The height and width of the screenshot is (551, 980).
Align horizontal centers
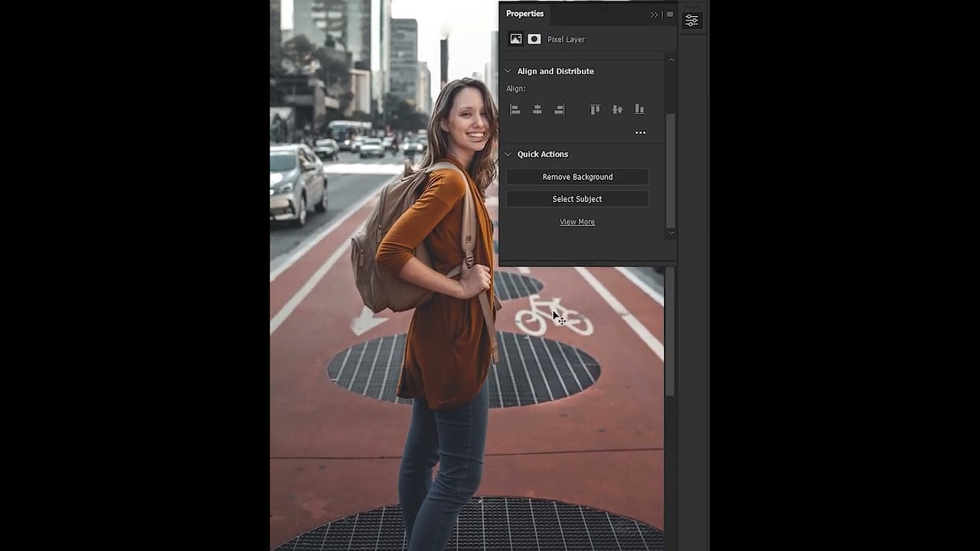pyautogui.click(x=537, y=109)
